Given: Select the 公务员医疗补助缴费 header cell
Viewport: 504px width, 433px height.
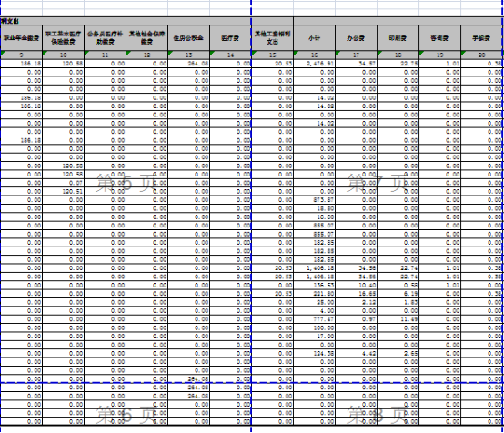Looking at the screenshot, I should tap(106, 38).
